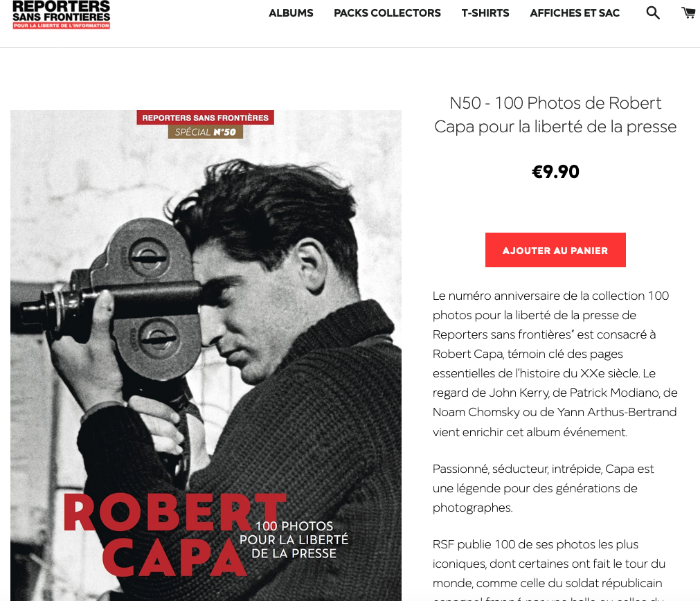Open the ALBUMS menu item

(291, 13)
